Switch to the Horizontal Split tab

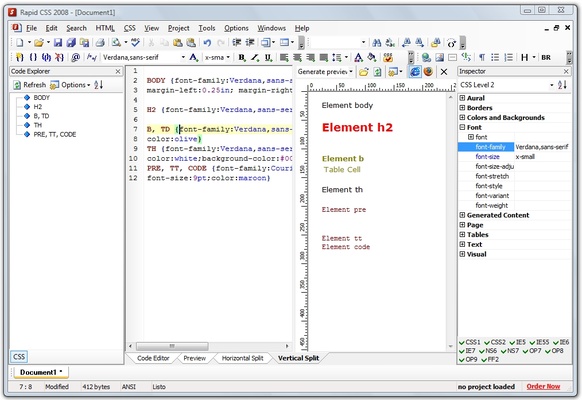[242, 358]
